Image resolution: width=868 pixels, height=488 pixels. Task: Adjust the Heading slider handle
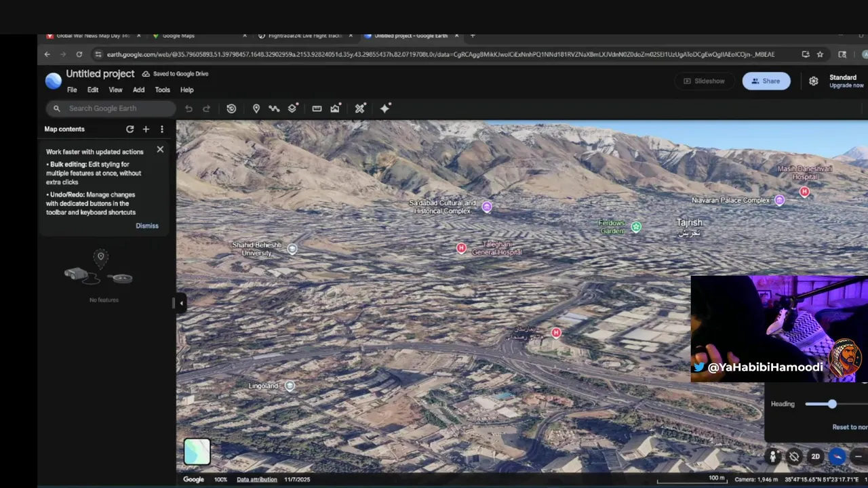click(x=832, y=404)
